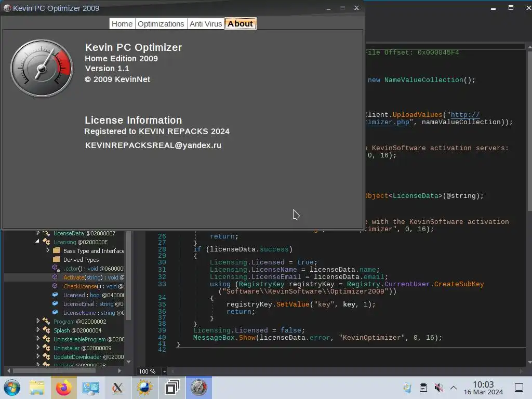Image resolution: width=532 pixels, height=399 pixels.
Task: Open the task view stacked windows icon
Action: [x=172, y=388]
